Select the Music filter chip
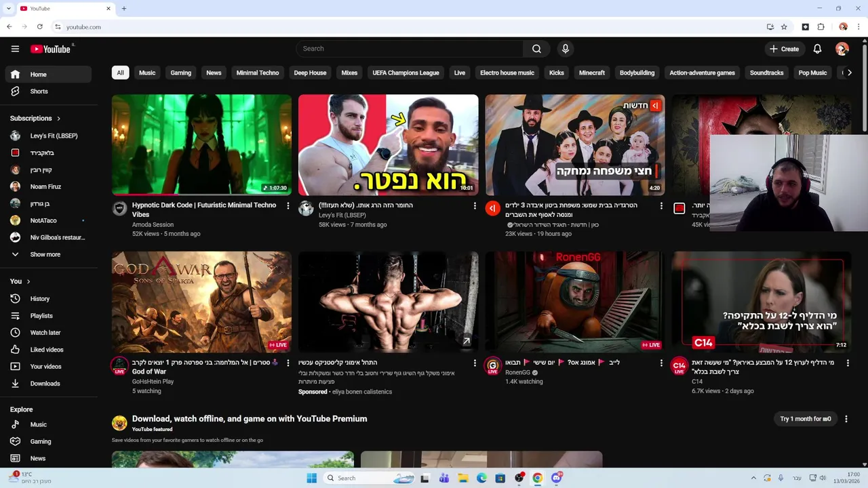 (x=147, y=73)
